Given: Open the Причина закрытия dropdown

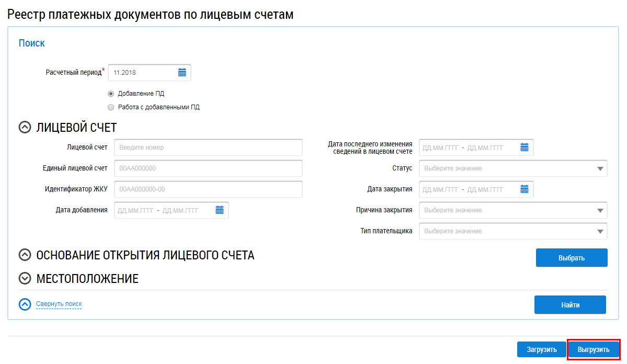Looking at the screenshot, I should pyautogui.click(x=513, y=210).
